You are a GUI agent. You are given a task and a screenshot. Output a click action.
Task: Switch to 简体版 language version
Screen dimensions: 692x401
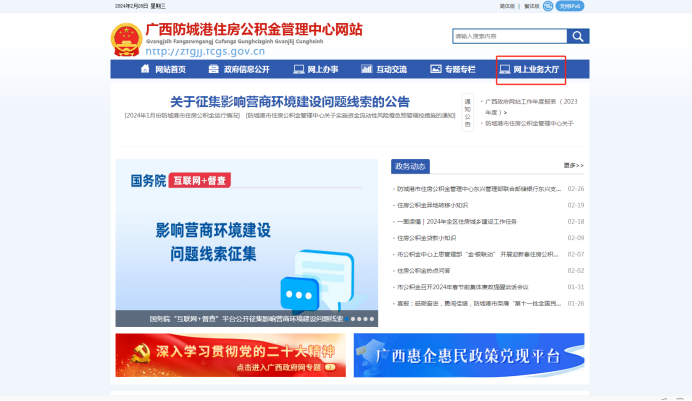coord(507,6)
